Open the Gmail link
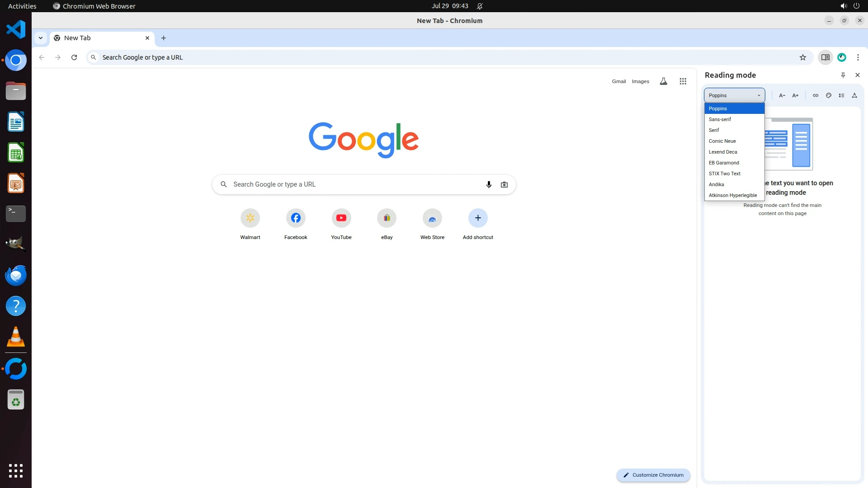Image resolution: width=868 pixels, height=488 pixels. click(x=618, y=81)
